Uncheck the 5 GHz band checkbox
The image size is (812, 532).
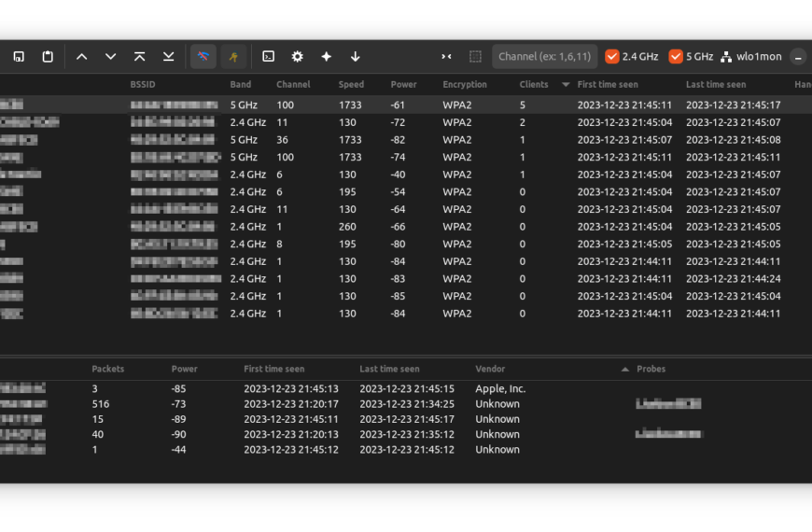click(x=676, y=56)
